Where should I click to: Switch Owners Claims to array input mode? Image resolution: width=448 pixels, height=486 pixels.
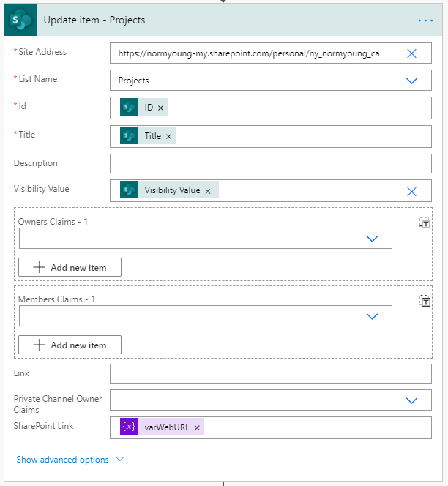pos(425,223)
